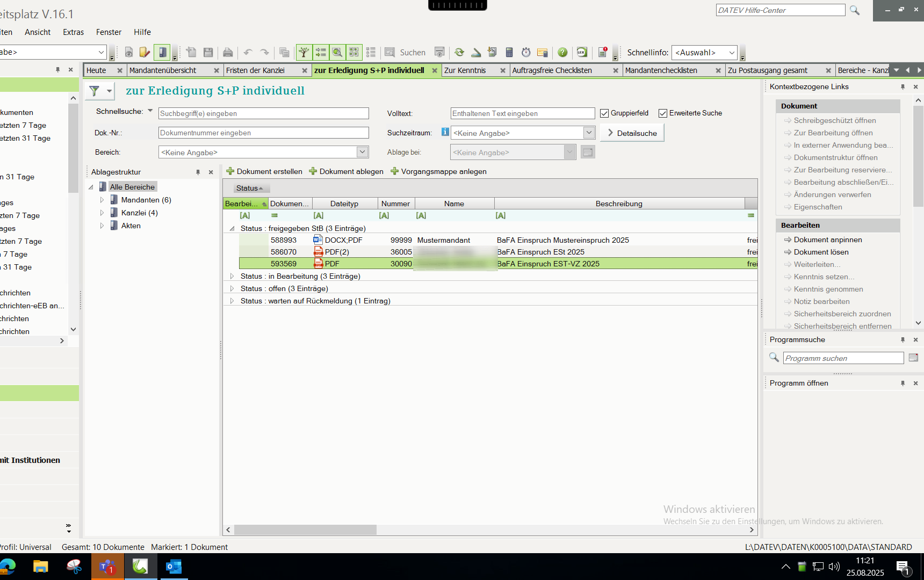Viewport: 924px width, 580px height.
Task: Open Outlook from the Windows taskbar
Action: pos(174,567)
